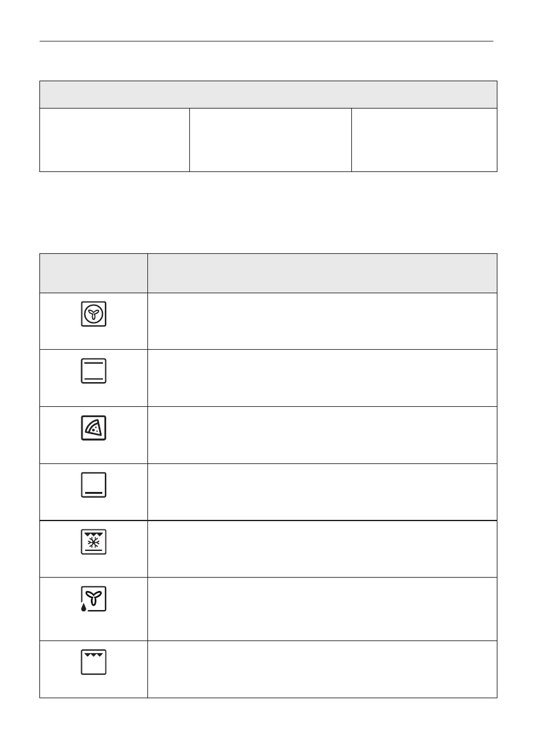Select the empty cell beside the grill icon
Viewport: 533px width, 756px height.
322,670
